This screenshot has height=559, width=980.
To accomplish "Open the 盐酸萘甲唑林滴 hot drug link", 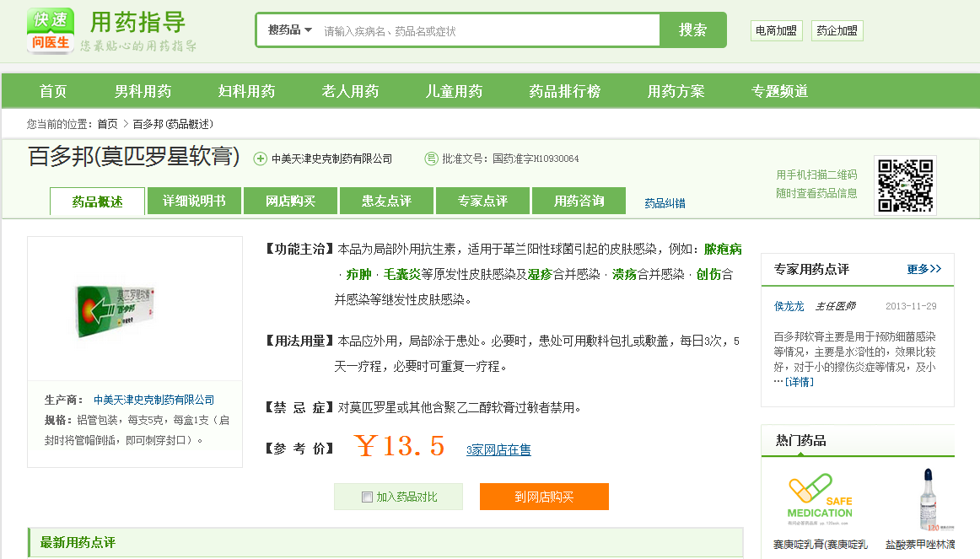I will coord(920,545).
